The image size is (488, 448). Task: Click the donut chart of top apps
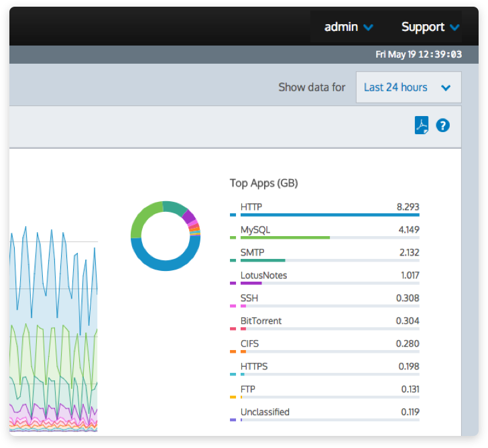(x=166, y=235)
